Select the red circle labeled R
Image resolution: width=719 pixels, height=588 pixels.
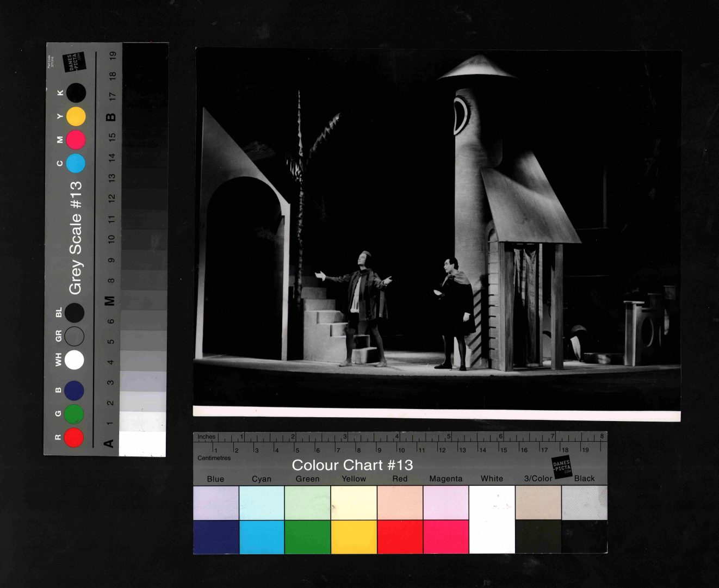pyautogui.click(x=74, y=437)
